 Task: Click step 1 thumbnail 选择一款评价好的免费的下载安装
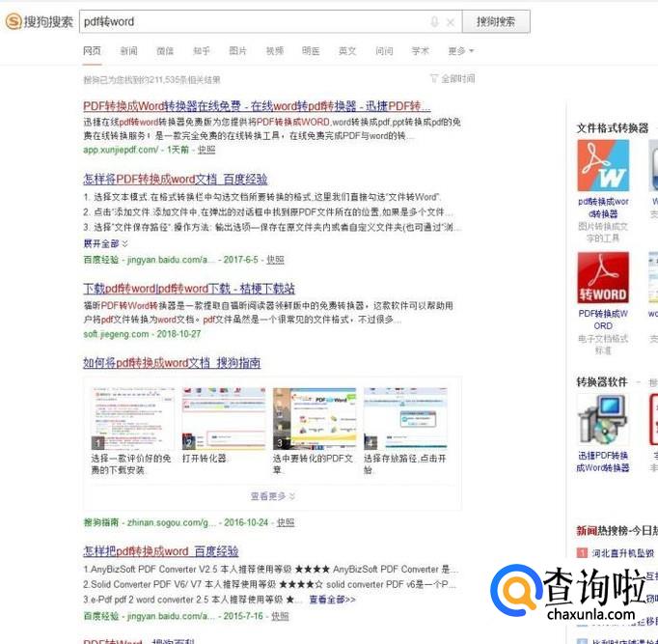[x=132, y=419]
